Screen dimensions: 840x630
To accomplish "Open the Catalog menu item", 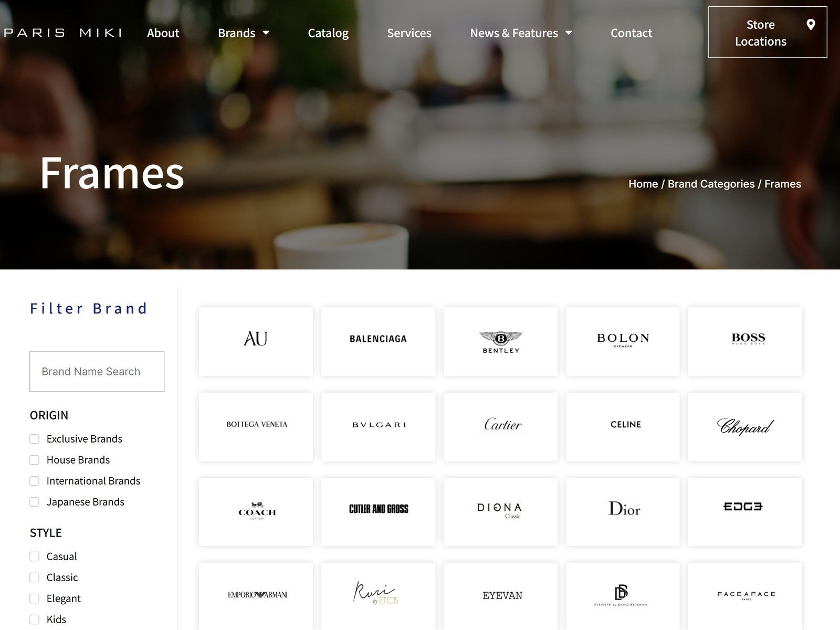I will (x=328, y=33).
